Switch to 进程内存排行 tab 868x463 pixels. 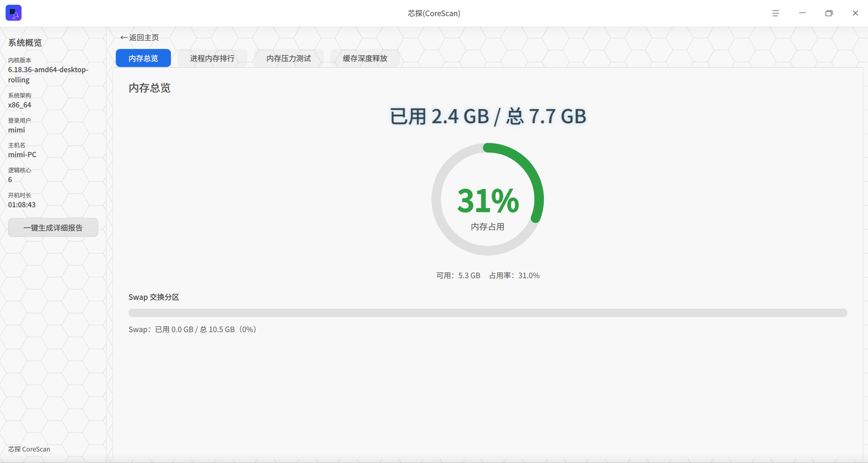212,58
